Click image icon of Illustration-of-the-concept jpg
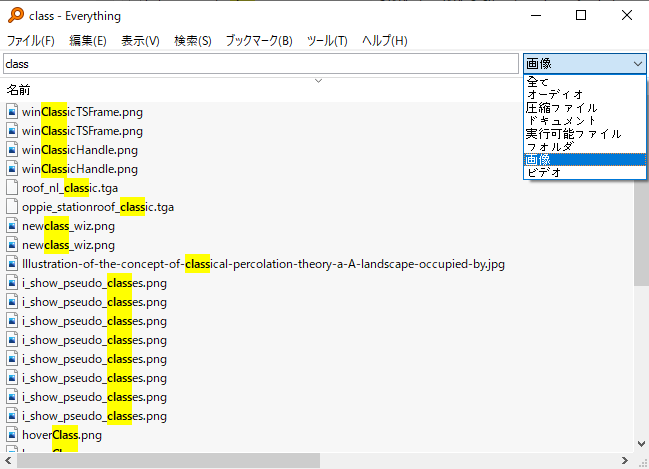 12,264
